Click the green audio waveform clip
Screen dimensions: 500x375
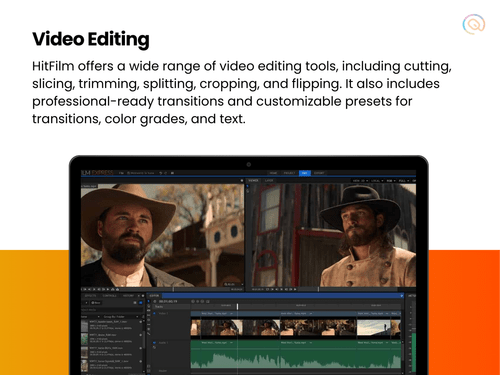click(x=296, y=354)
